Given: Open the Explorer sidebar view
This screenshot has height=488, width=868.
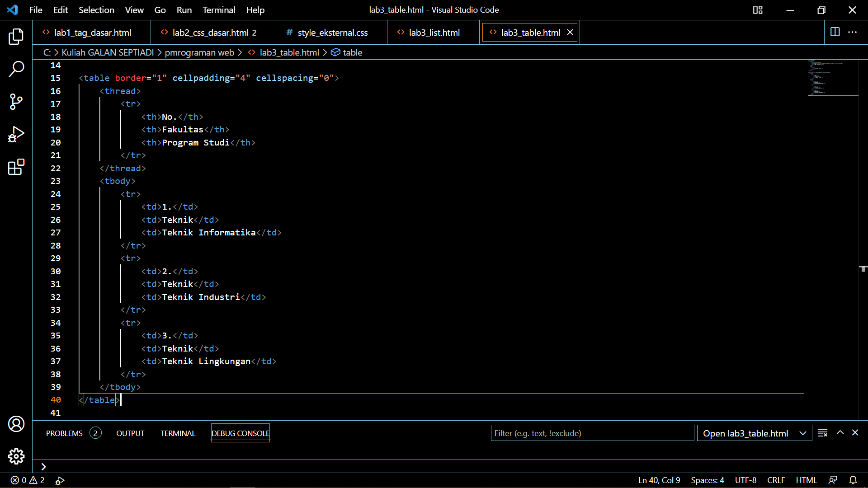Looking at the screenshot, I should coord(16,37).
